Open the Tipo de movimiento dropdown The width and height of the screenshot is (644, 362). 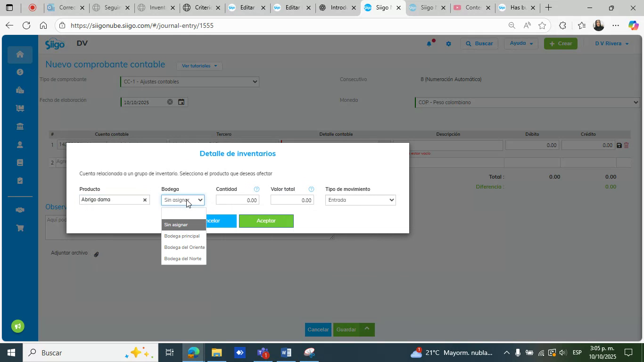pyautogui.click(x=360, y=200)
